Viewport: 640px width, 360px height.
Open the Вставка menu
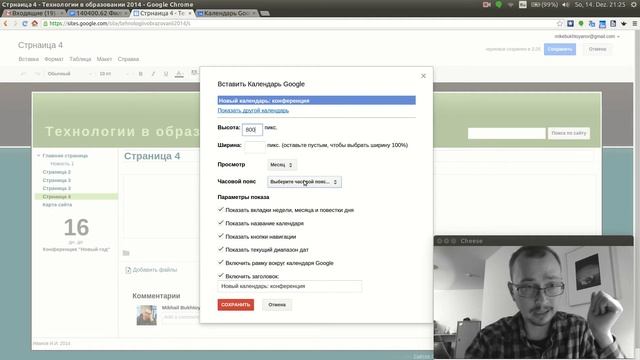(x=29, y=59)
